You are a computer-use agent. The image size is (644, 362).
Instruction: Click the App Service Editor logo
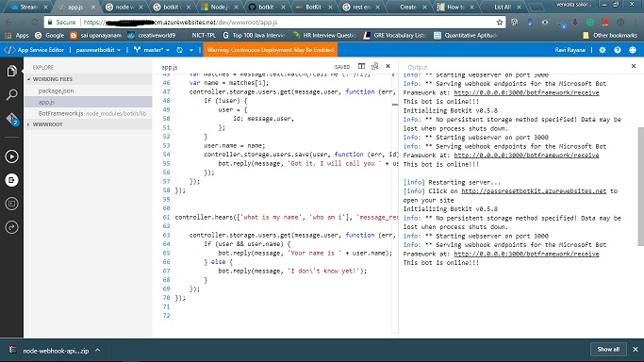(x=34, y=50)
